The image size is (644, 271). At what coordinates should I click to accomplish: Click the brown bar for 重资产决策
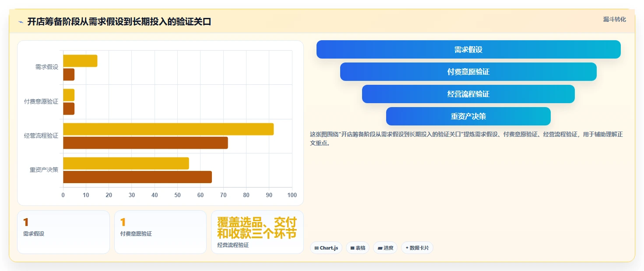pos(137,177)
